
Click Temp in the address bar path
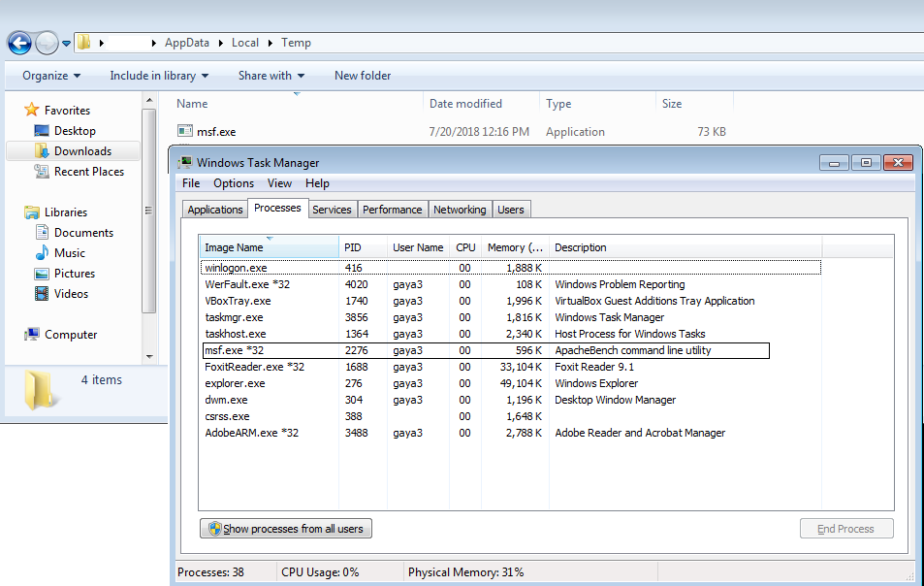[296, 43]
